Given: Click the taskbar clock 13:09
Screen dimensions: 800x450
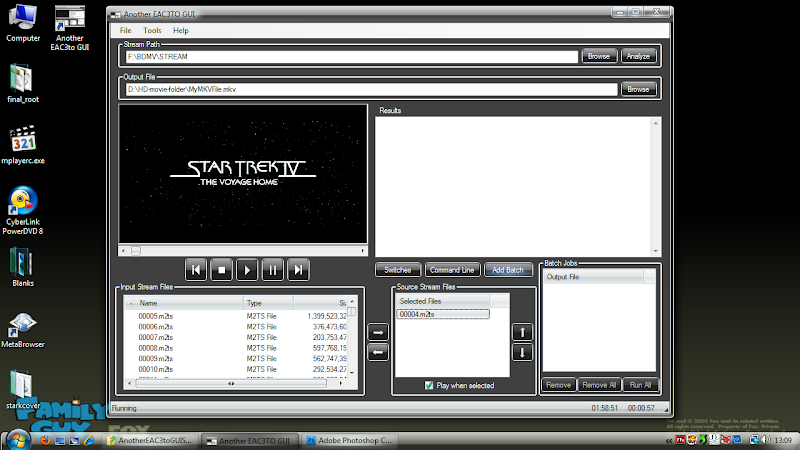Looking at the screenshot, I should (783, 440).
